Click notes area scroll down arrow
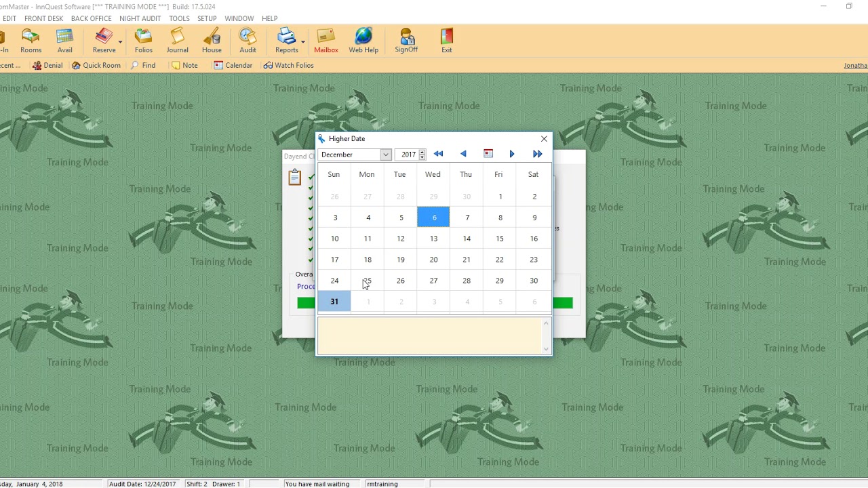 [547, 350]
